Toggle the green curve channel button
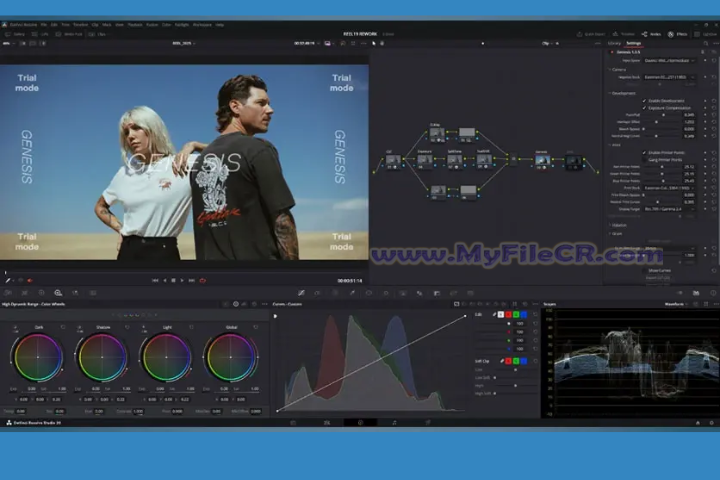720x480 pixels. [x=516, y=315]
